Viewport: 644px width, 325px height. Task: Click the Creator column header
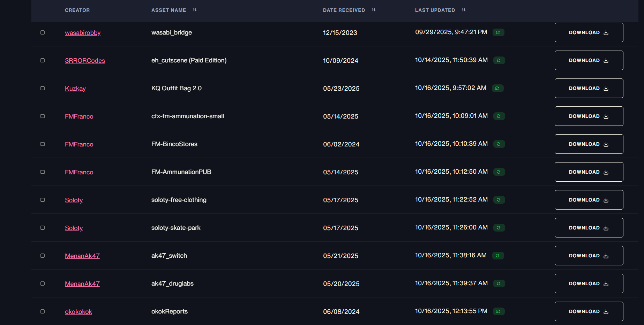click(x=77, y=10)
